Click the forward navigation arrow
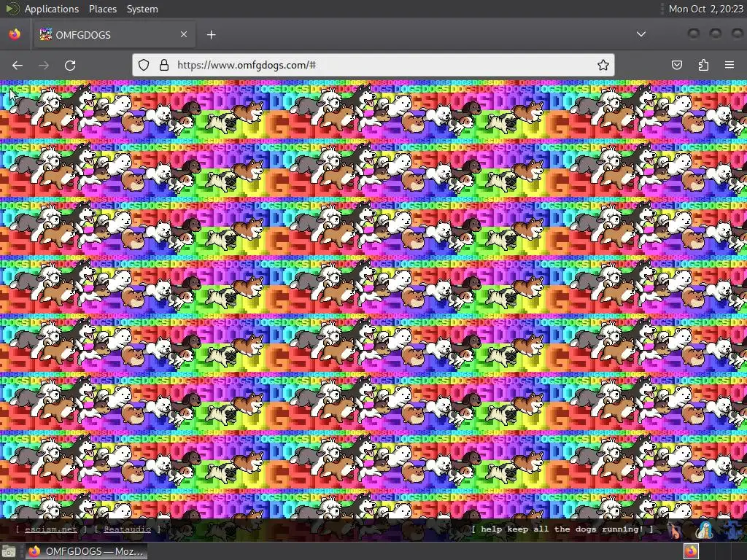Image resolution: width=747 pixels, height=560 pixels. pyautogui.click(x=44, y=65)
